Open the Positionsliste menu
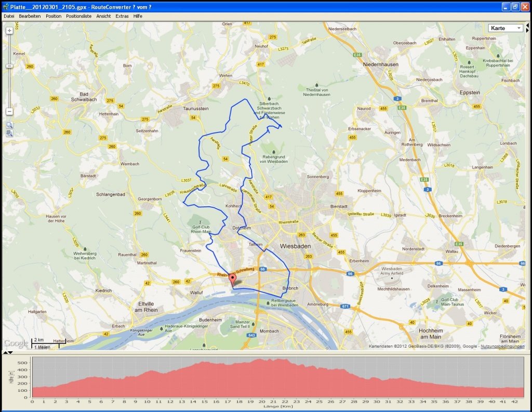The image size is (532, 412). click(79, 16)
